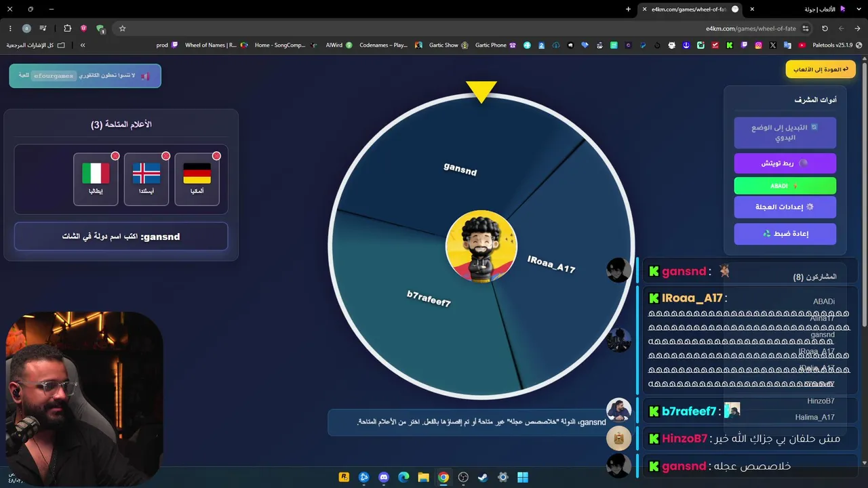The image size is (868, 488).
Task: Open Microsoft Edge from the taskbar
Action: (403, 477)
